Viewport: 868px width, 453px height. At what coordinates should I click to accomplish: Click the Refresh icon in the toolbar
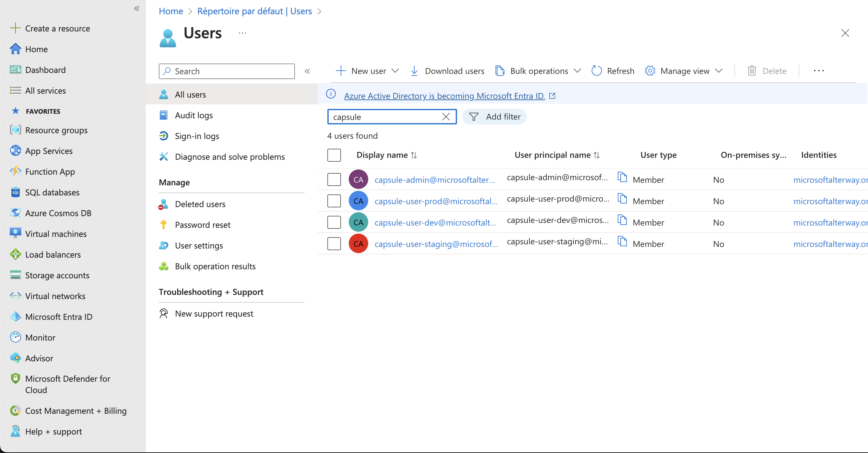(x=596, y=71)
